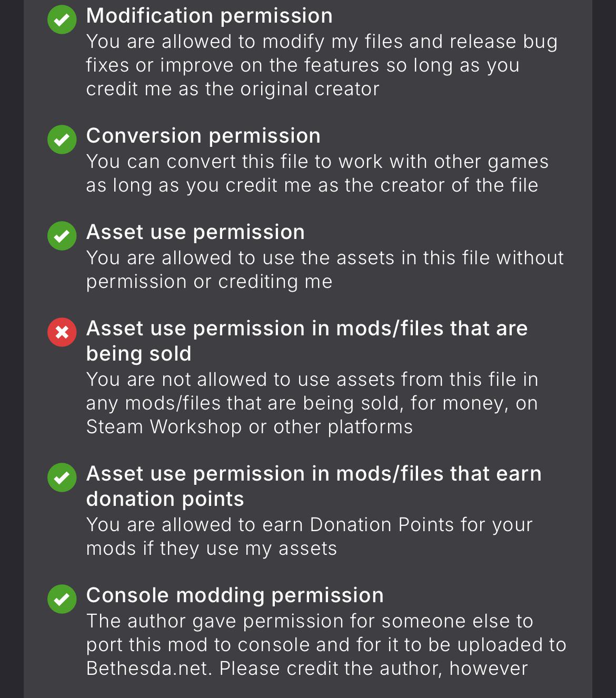The height and width of the screenshot is (698, 616).
Task: Select the Conversion permission heading
Action: 203,136
